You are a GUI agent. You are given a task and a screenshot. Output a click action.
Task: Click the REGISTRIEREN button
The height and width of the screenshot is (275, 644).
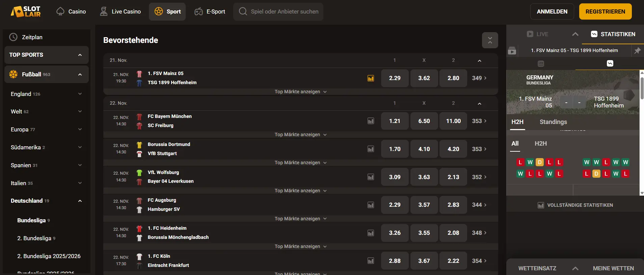606,11
